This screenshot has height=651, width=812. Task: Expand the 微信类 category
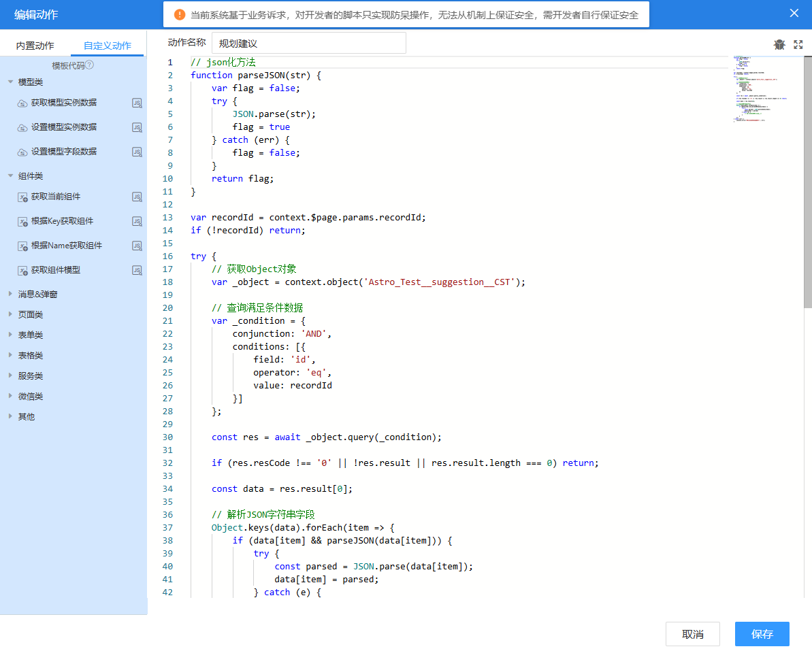coord(10,396)
